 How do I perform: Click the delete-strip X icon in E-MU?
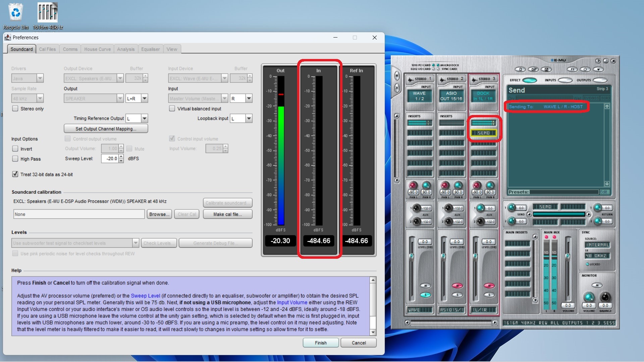point(397,88)
